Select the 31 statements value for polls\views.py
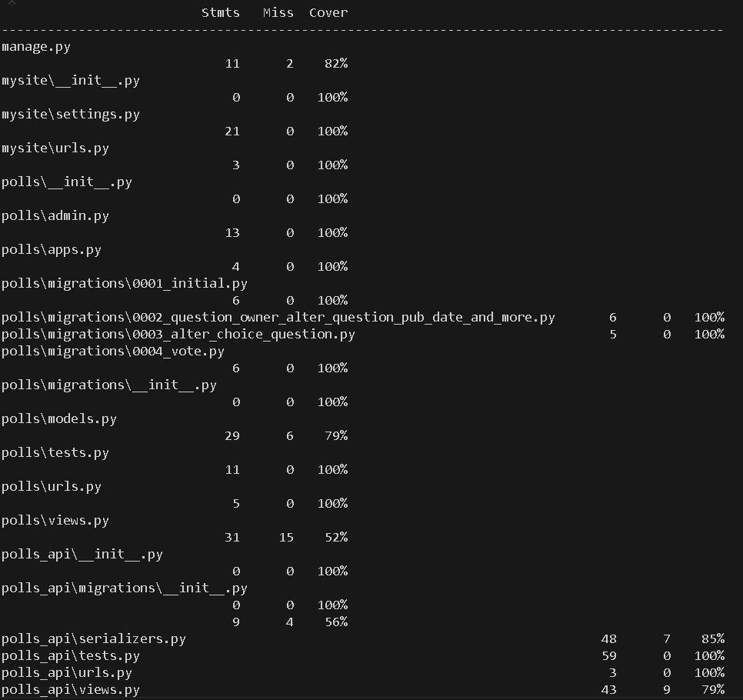This screenshot has width=743, height=700. (x=232, y=538)
